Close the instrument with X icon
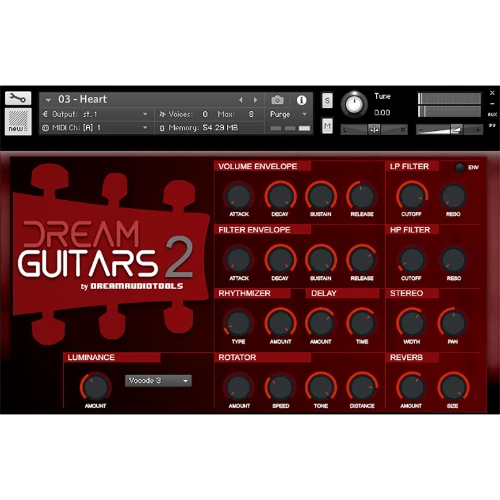This screenshot has height=500, width=500. [492, 93]
